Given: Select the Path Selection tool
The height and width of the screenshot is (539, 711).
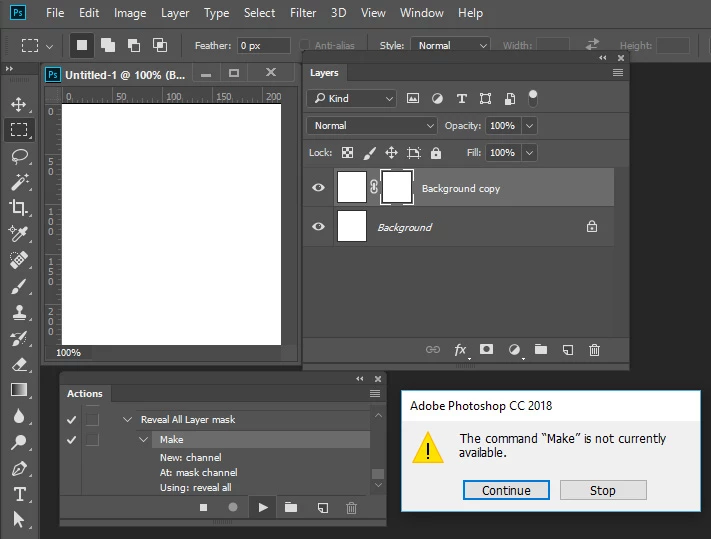Looking at the screenshot, I should point(19,520).
